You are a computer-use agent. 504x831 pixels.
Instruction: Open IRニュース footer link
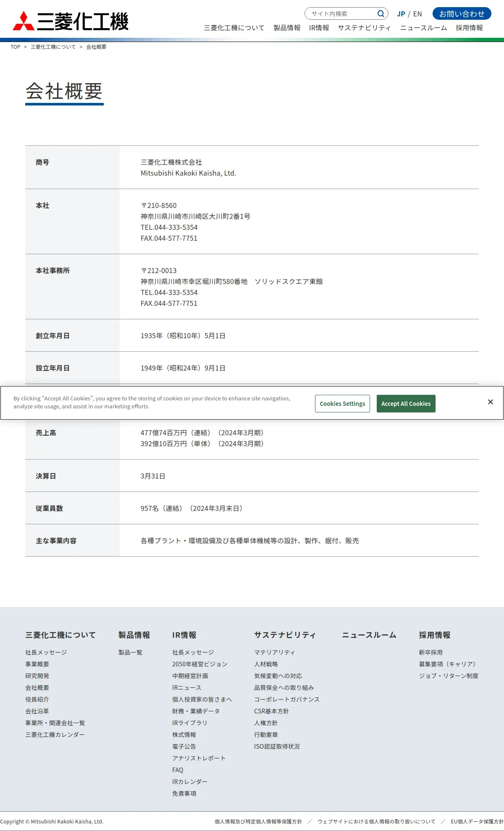pyautogui.click(x=186, y=688)
